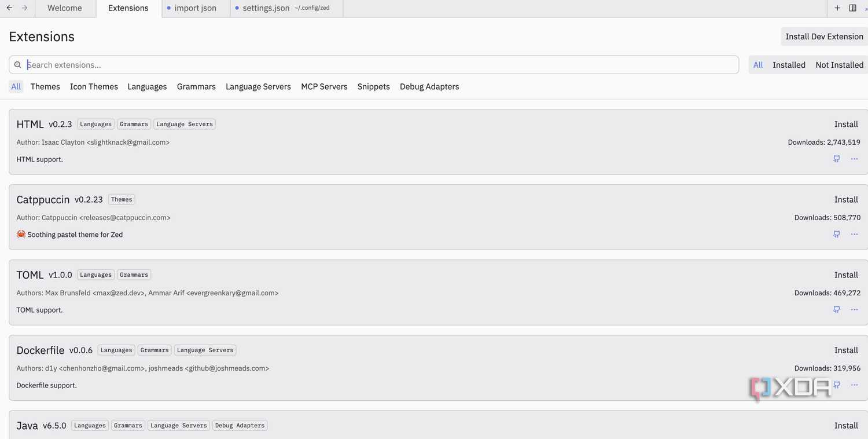Click the Dockerfile extension title
Viewport: 868px width, 439px height.
pyautogui.click(x=41, y=350)
